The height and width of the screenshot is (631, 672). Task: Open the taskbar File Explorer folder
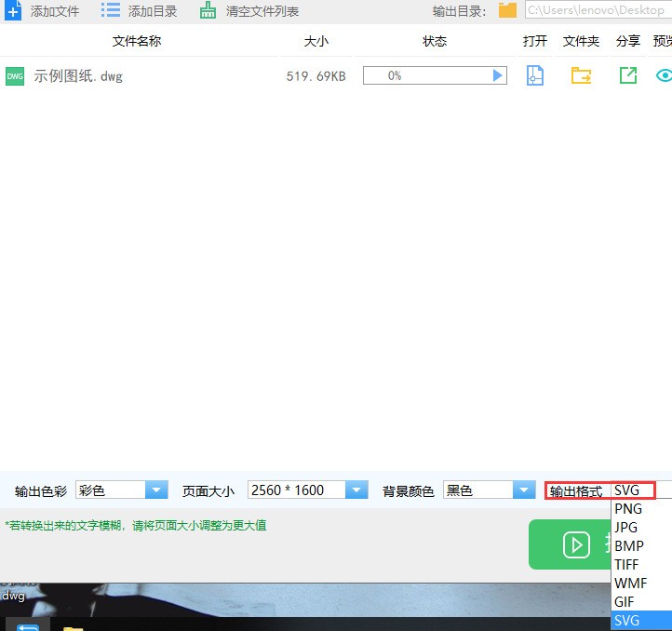tap(74, 628)
